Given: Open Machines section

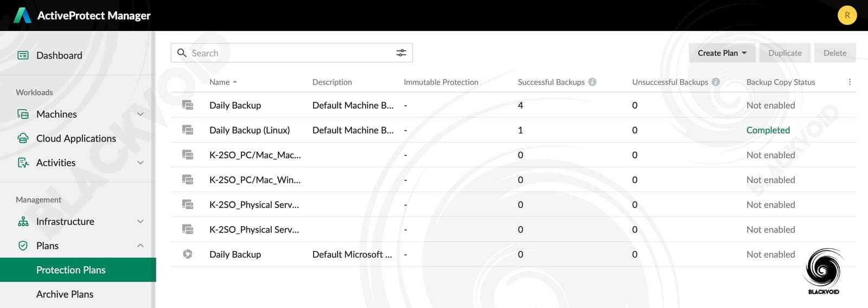Looking at the screenshot, I should point(56,114).
